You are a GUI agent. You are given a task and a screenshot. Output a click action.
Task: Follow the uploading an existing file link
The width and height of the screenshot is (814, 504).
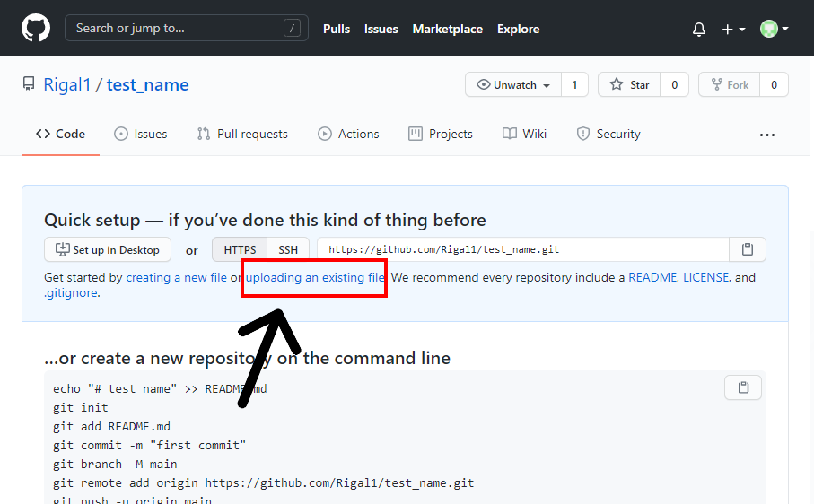coord(315,277)
